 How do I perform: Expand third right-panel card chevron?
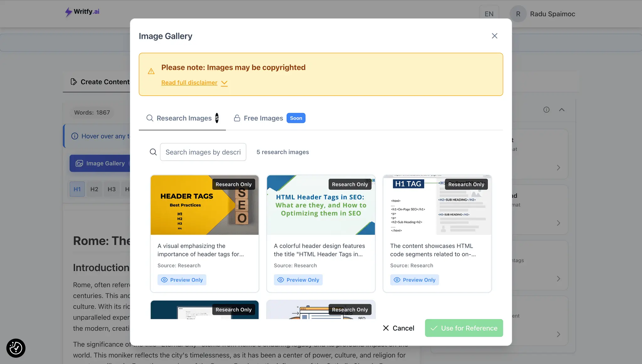coord(558,279)
